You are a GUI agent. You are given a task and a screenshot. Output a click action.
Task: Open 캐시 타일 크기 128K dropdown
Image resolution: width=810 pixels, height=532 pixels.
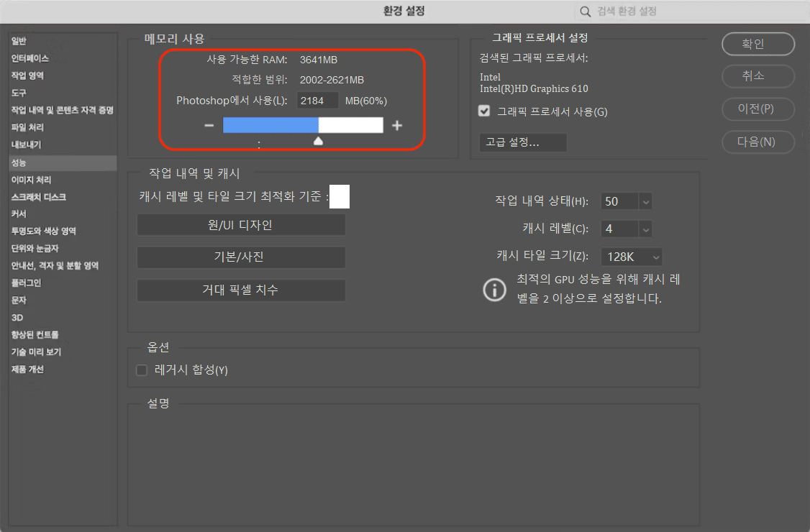click(632, 257)
